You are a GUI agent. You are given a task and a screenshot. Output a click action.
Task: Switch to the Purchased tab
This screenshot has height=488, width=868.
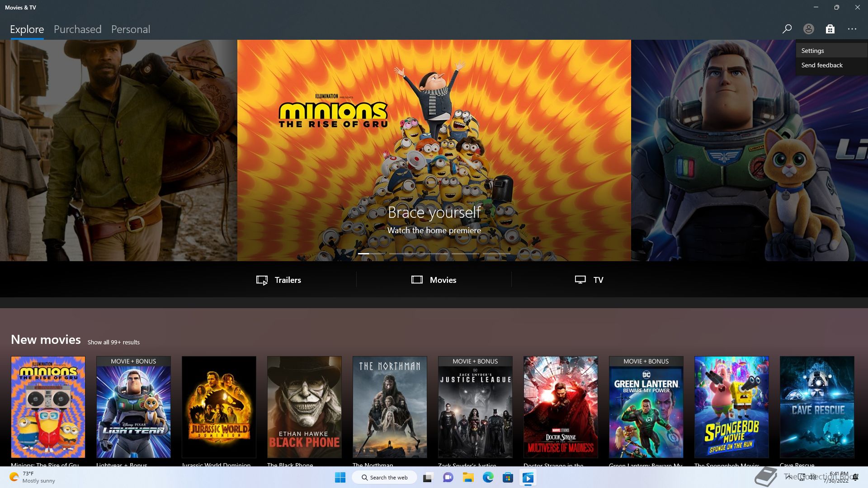click(77, 29)
